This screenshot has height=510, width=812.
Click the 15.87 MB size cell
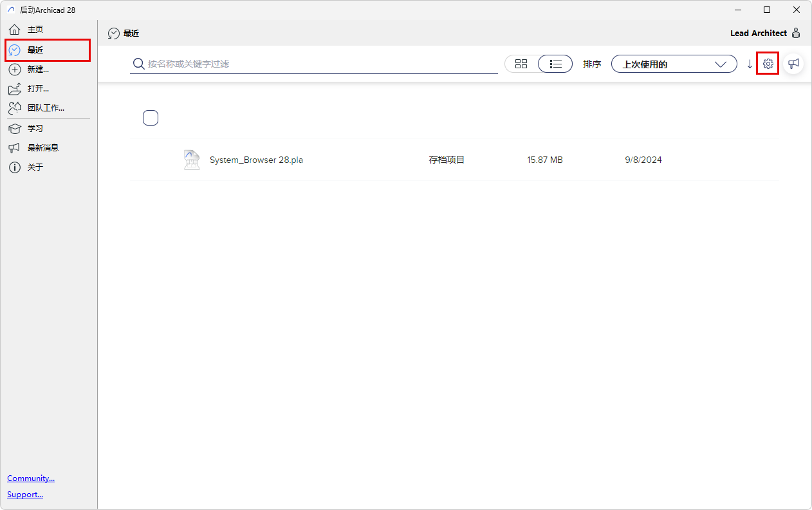[x=545, y=160]
